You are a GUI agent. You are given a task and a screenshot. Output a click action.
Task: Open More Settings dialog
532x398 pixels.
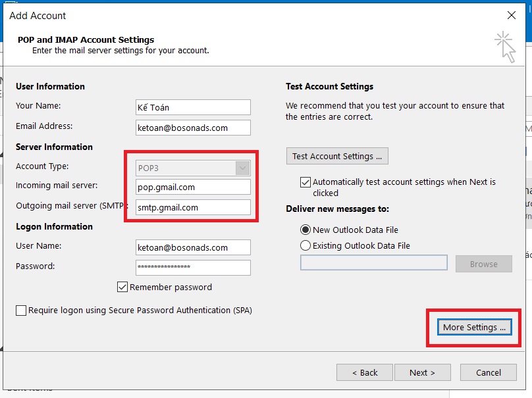click(x=474, y=327)
